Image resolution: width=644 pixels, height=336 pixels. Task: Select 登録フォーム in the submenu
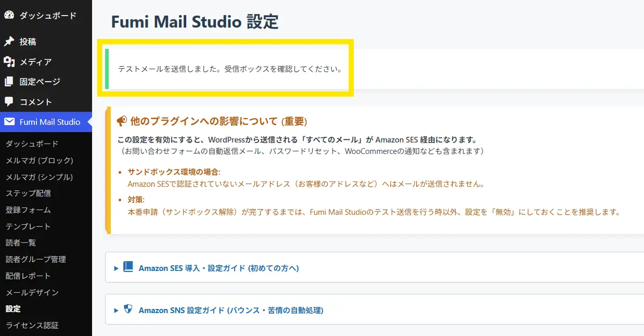tap(28, 210)
